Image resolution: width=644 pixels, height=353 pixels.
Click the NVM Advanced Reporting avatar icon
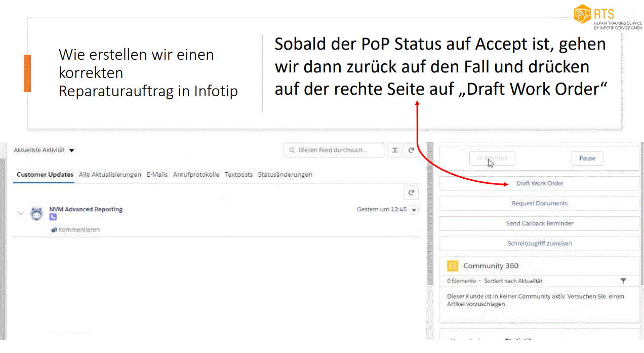pyautogui.click(x=36, y=213)
